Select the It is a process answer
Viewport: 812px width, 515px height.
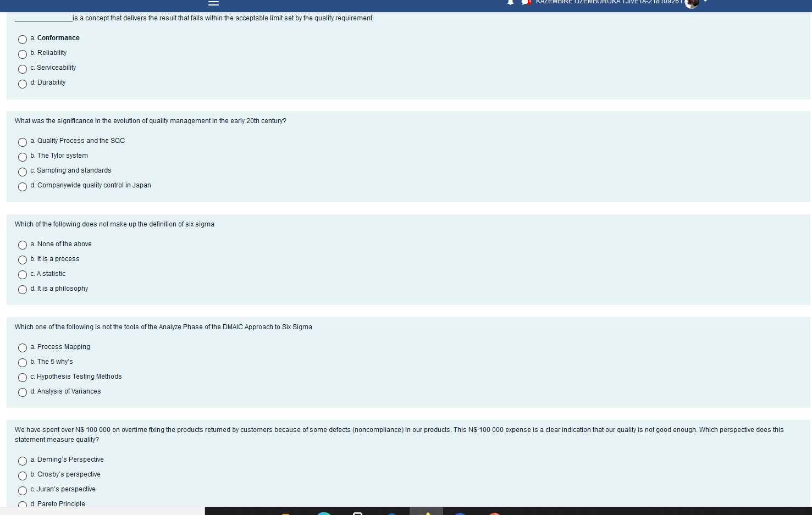(23, 260)
